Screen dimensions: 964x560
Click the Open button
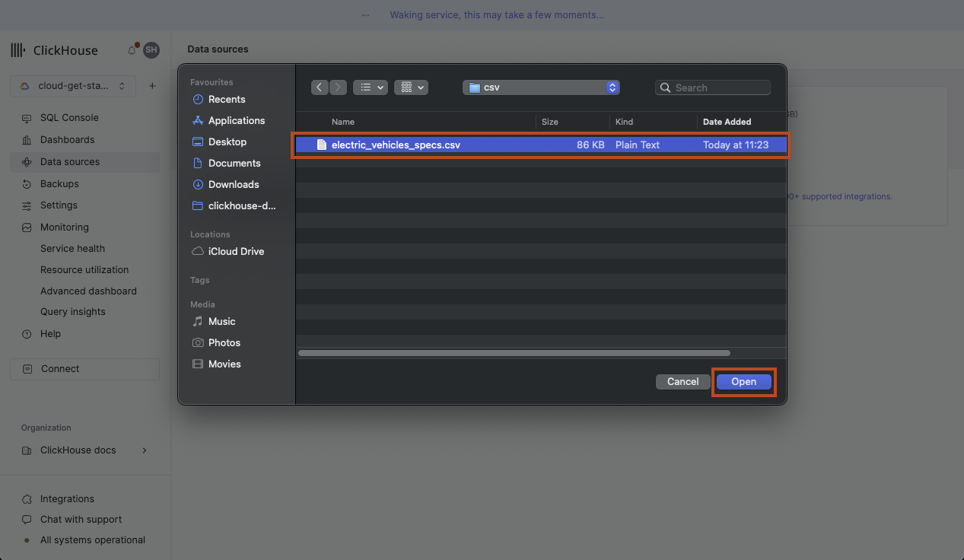point(743,382)
